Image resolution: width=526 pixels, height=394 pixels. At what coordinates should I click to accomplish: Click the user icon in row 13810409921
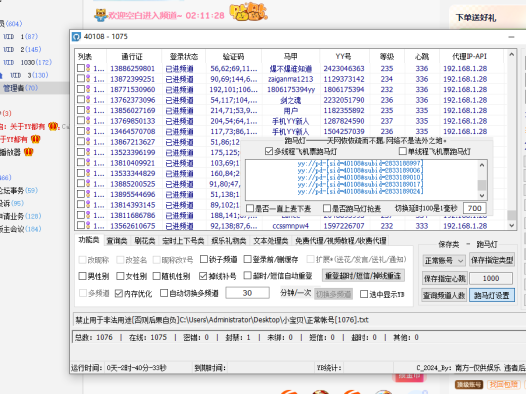click(88, 163)
